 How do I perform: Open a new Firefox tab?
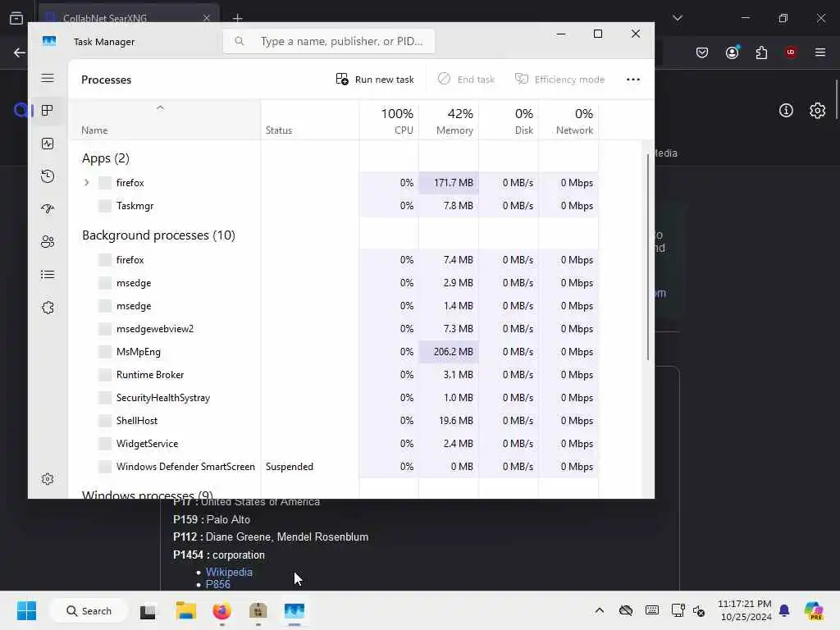[237, 18]
